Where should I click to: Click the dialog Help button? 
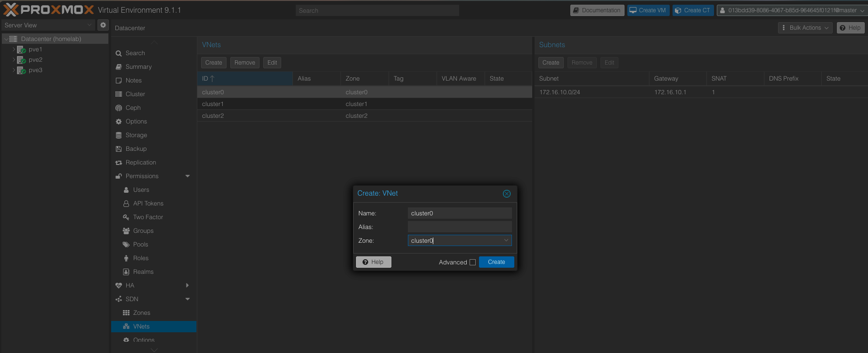pos(373,262)
